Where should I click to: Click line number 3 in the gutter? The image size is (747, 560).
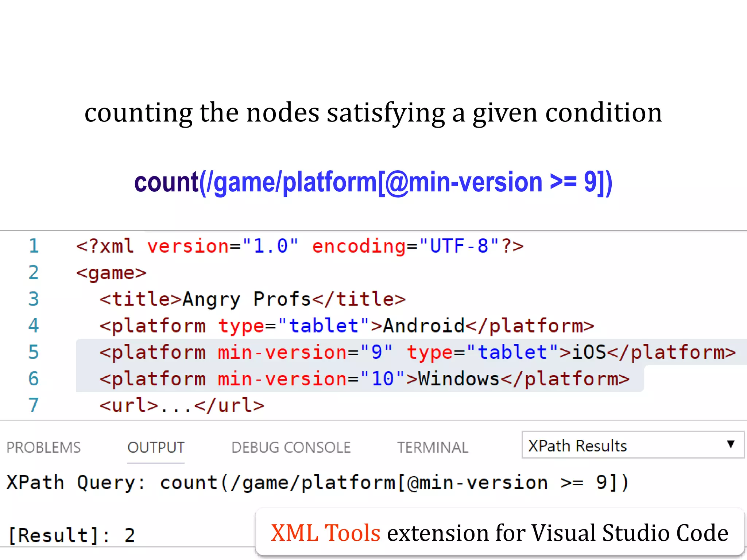click(x=34, y=299)
